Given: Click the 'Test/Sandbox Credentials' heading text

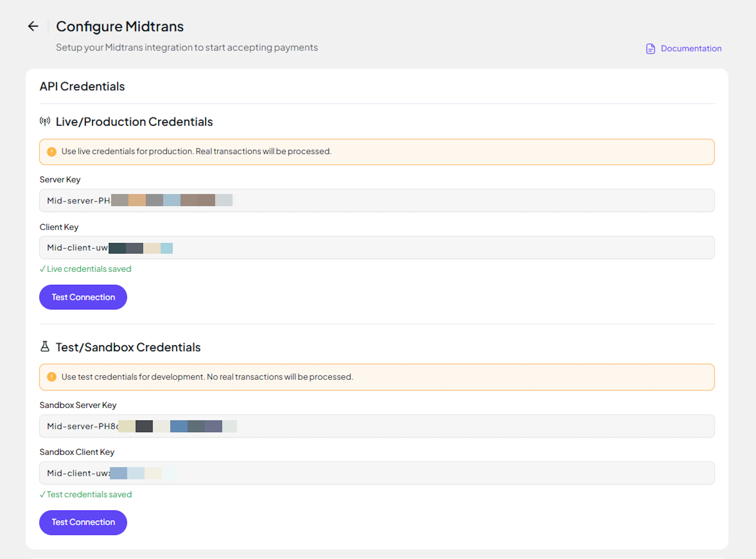Looking at the screenshot, I should click(x=128, y=347).
